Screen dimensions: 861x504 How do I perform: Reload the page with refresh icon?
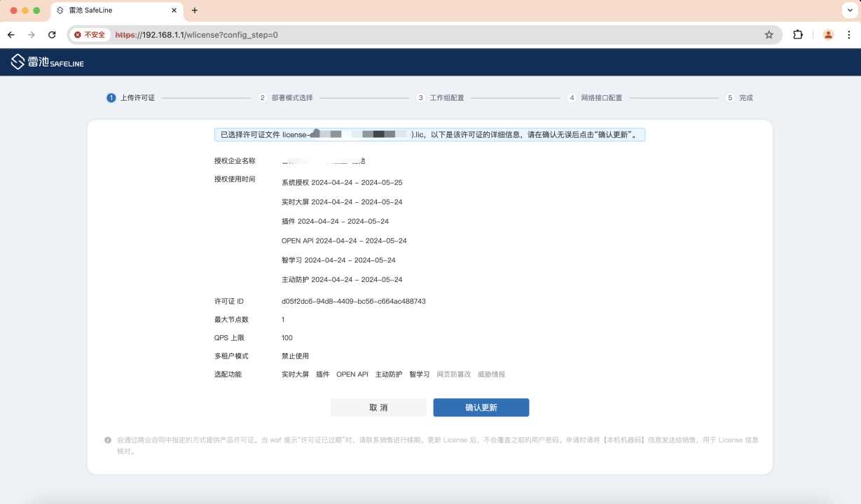coord(52,35)
